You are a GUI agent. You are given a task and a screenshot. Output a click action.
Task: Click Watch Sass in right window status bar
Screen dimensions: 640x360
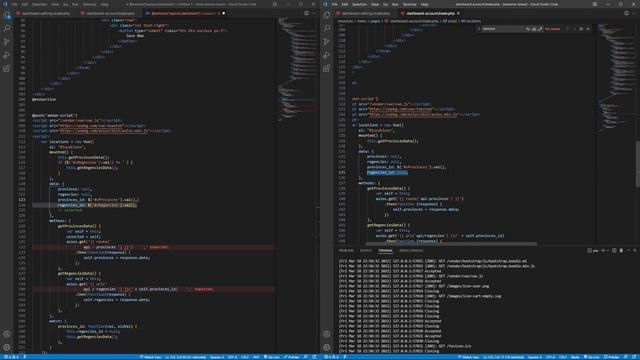(x=468, y=357)
